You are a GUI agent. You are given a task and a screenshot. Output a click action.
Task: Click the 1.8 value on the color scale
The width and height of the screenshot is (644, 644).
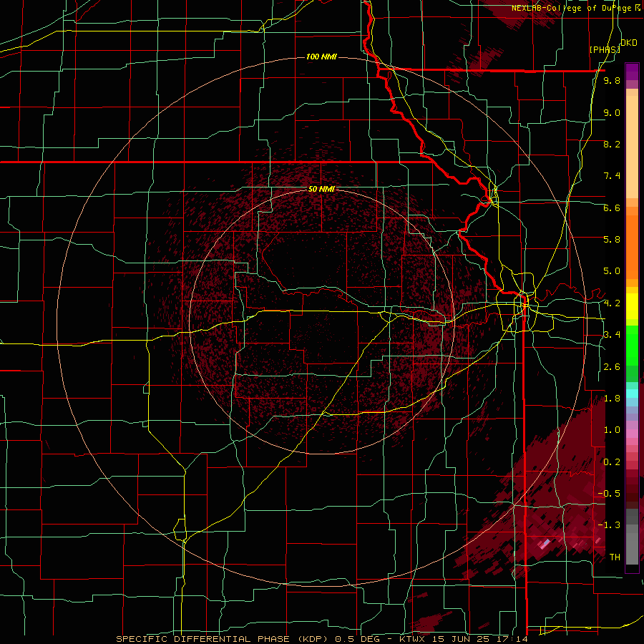click(x=612, y=399)
